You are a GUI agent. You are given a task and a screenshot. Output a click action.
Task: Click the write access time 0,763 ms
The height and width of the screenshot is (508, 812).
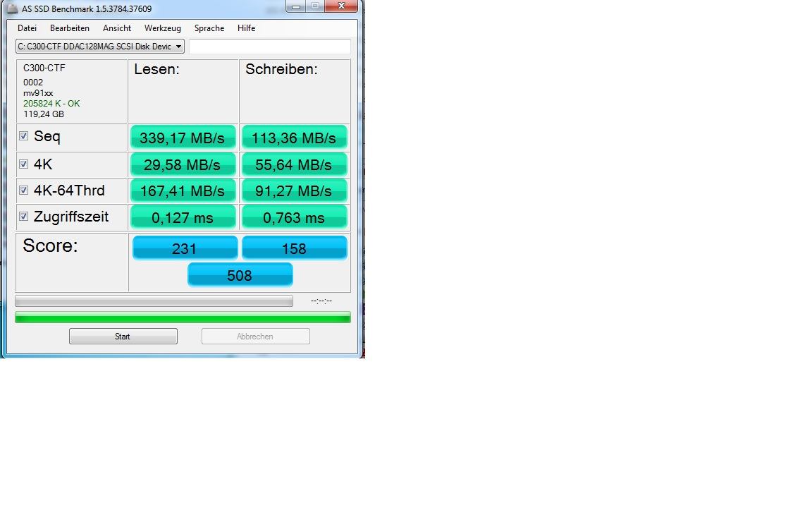pyautogui.click(x=294, y=217)
